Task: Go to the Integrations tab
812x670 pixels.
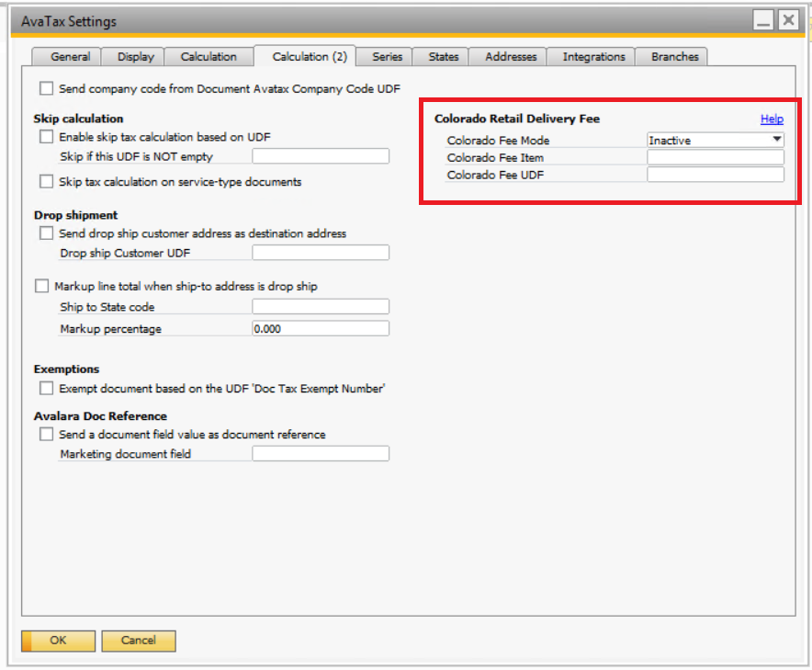Action: (591, 56)
